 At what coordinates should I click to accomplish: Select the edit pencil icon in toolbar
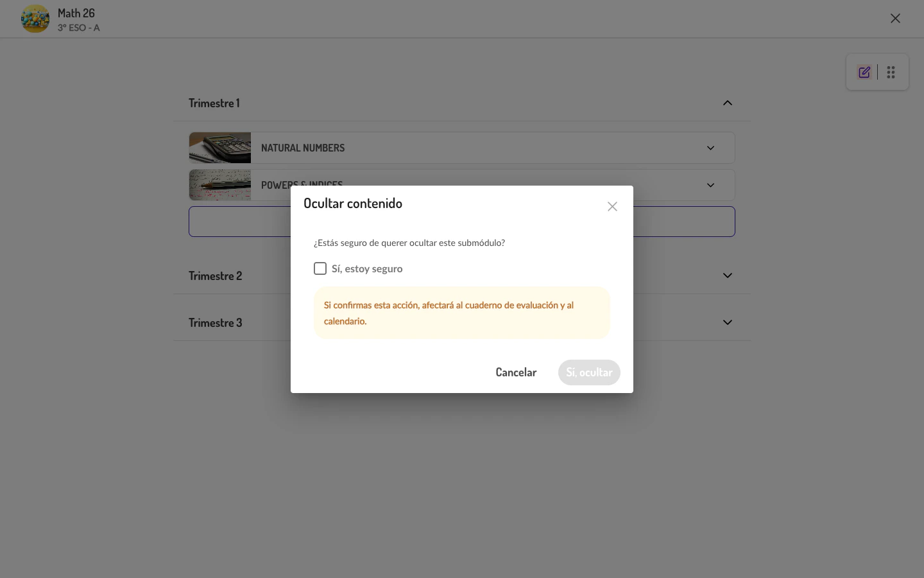click(864, 72)
